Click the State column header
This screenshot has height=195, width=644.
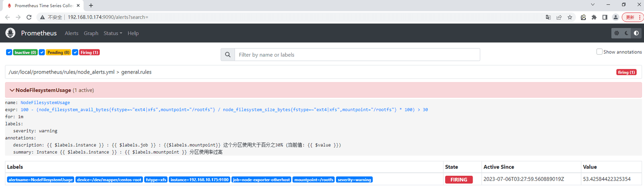coord(452,167)
